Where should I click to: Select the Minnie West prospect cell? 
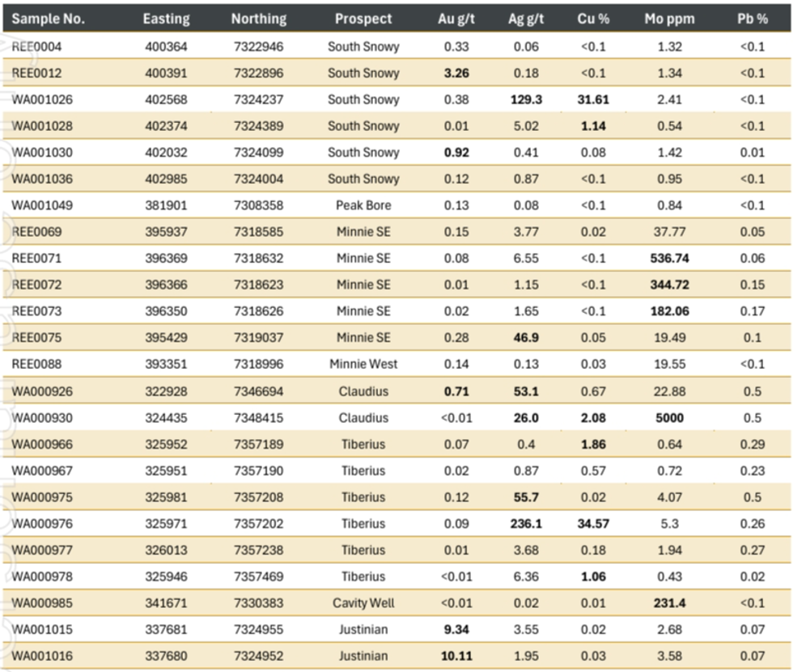click(x=363, y=364)
